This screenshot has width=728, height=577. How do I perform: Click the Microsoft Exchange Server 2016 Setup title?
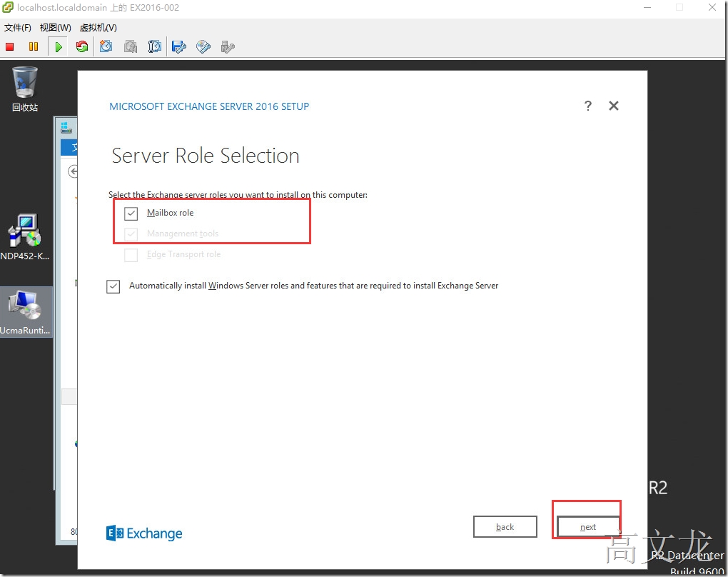209,106
